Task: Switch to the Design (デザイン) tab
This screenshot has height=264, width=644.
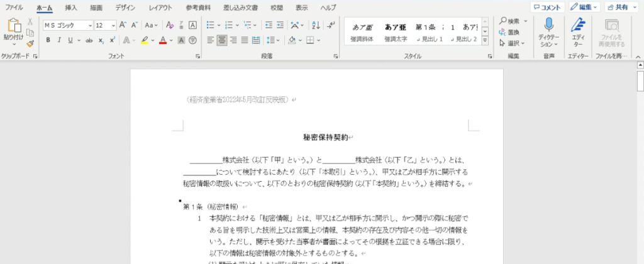Action: [x=125, y=8]
